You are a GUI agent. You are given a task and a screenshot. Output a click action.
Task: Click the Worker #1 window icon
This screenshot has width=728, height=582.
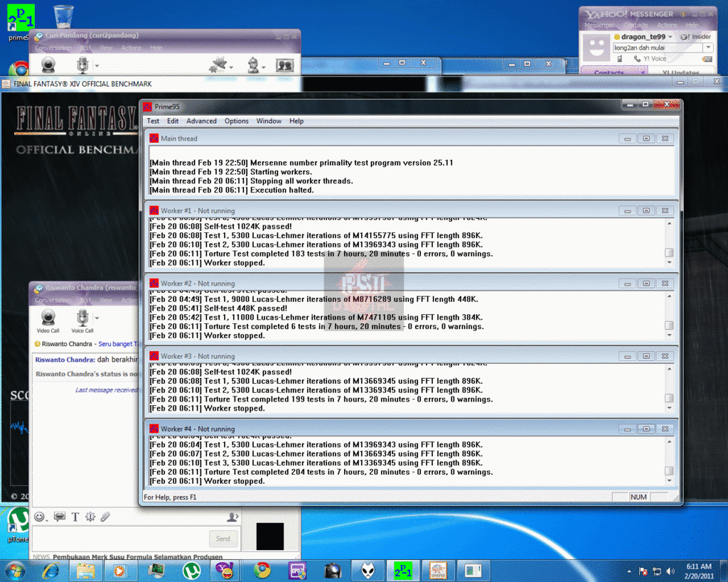click(154, 210)
